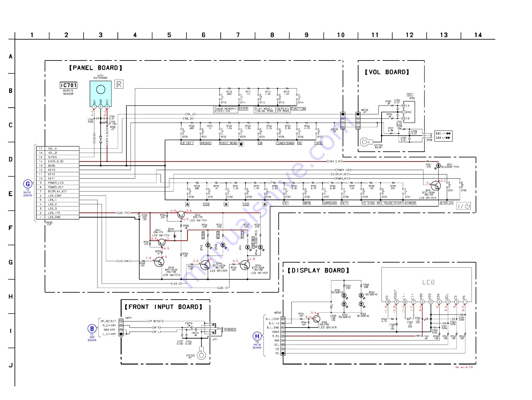Click the REPEAT/FM MODE key label
This screenshot has width=532, height=400.
coord(283,110)
